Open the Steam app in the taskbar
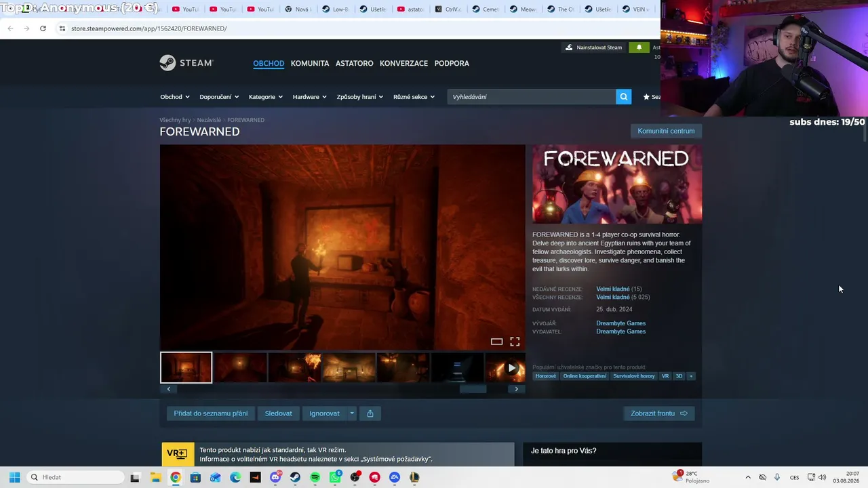 pos(295,477)
